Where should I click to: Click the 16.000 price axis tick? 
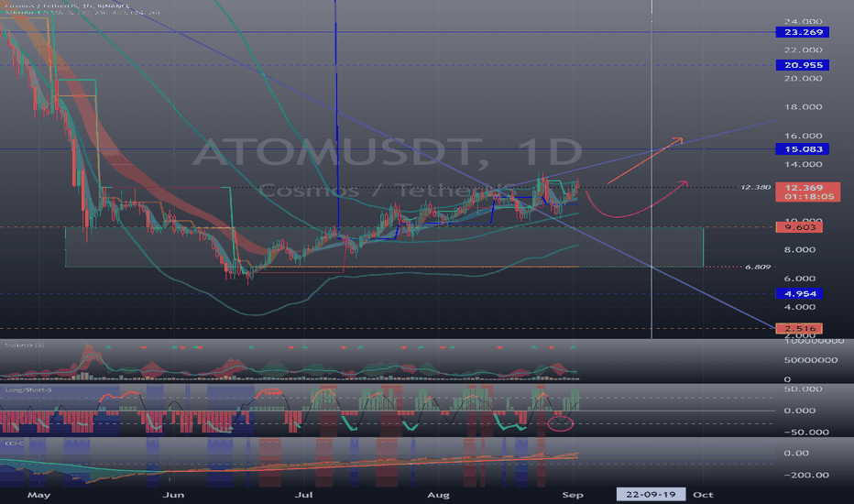click(x=803, y=136)
